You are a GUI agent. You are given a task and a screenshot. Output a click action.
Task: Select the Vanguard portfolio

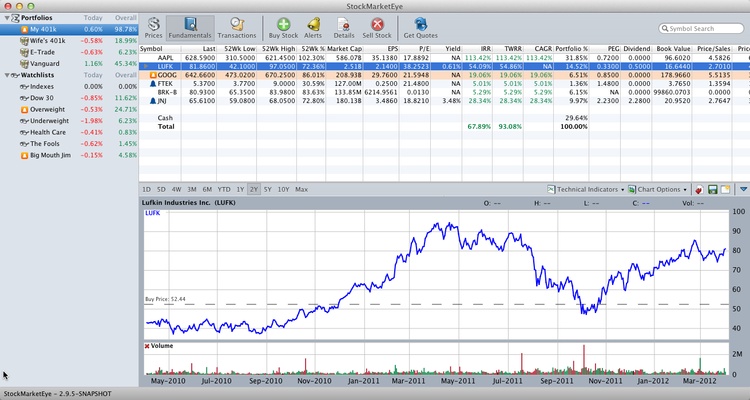click(x=69, y=64)
